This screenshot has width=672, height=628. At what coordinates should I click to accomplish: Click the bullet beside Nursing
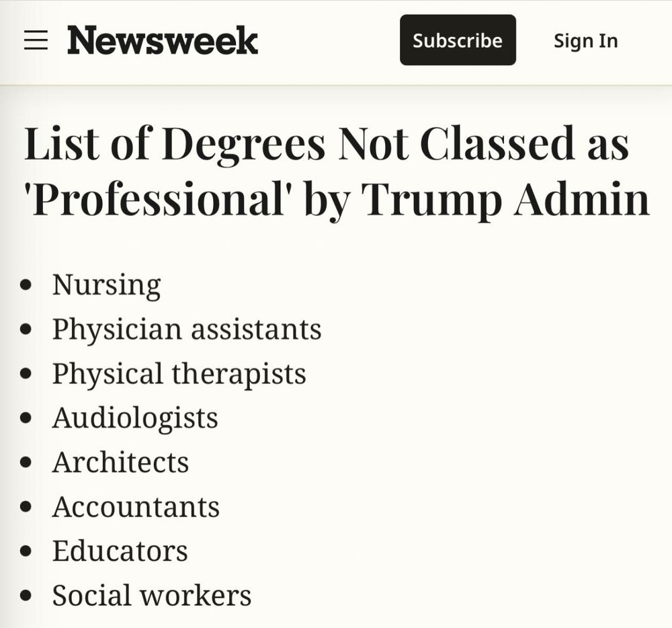(26, 284)
